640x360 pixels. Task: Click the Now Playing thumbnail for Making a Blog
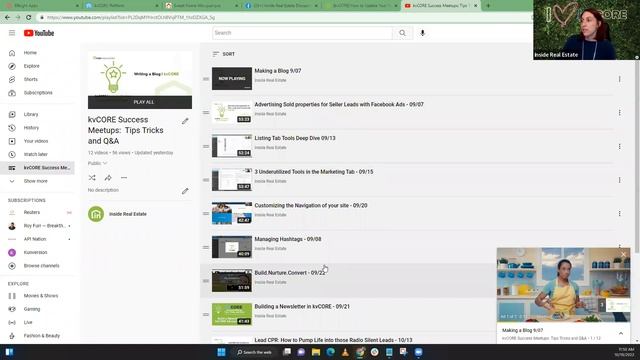coord(232,78)
